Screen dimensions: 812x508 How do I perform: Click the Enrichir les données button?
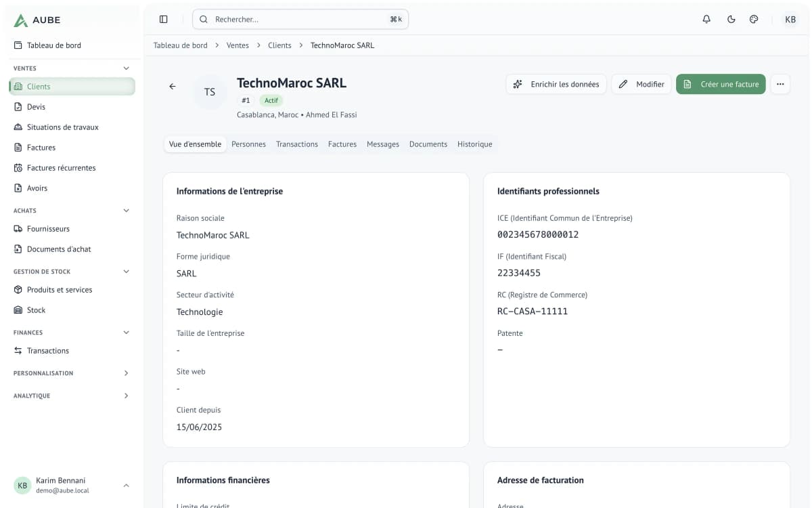tap(556, 84)
